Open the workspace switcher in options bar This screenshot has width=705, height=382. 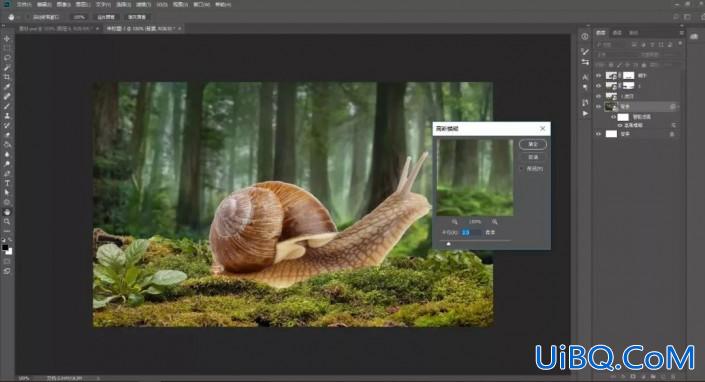click(687, 17)
